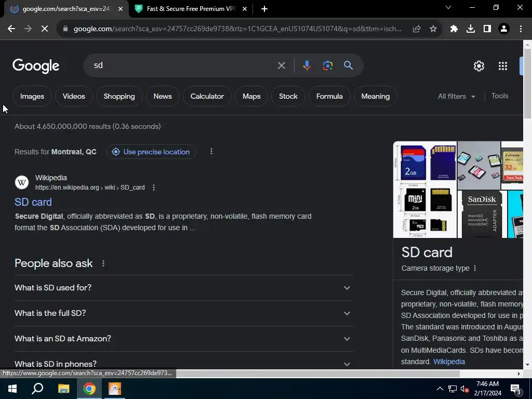The image size is (532, 399).
Task: Click Use precise location button
Action: (x=151, y=152)
